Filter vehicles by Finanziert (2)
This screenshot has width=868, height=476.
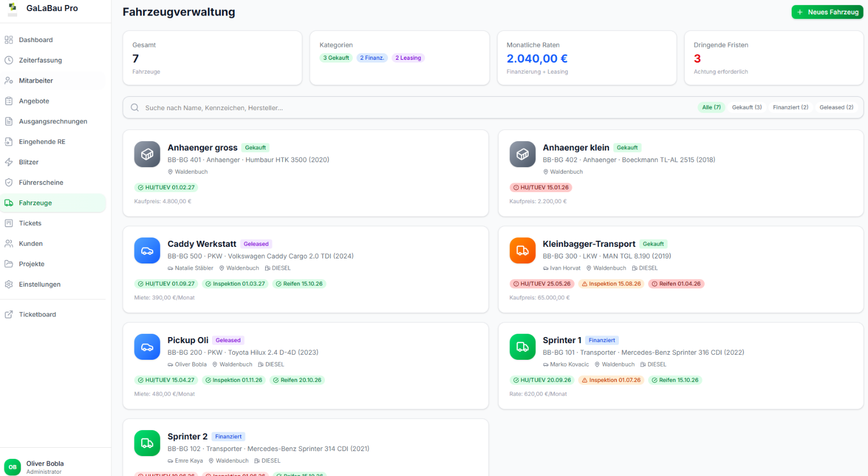click(x=790, y=107)
